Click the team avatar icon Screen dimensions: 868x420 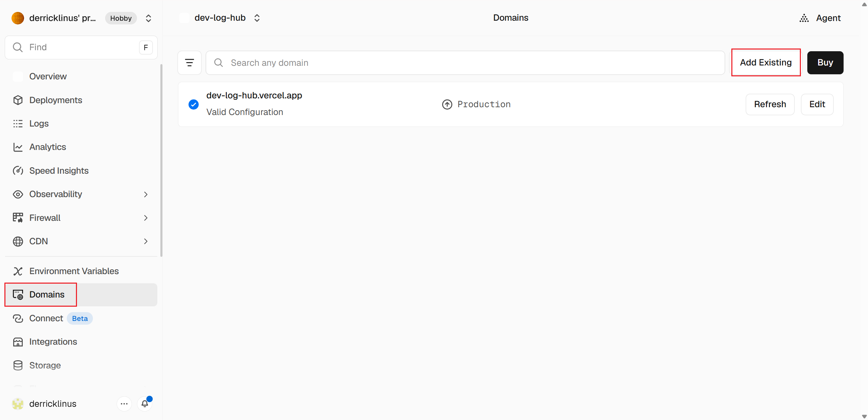(18, 18)
